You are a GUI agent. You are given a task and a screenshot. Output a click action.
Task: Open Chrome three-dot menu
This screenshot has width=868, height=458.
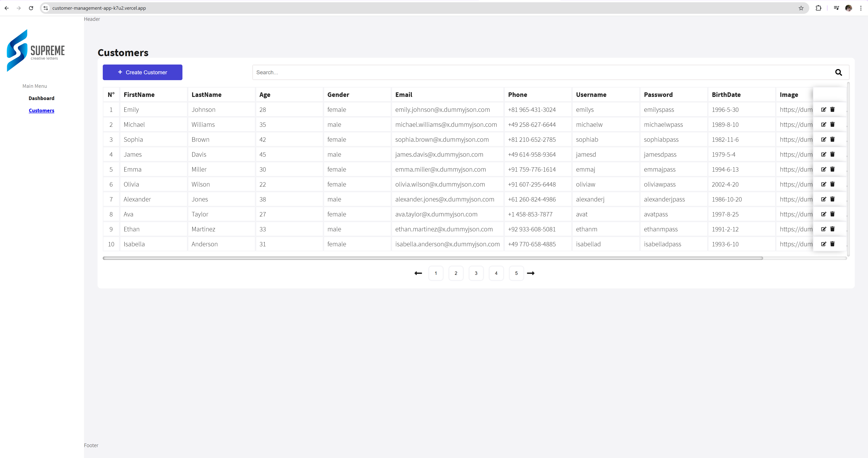point(861,8)
